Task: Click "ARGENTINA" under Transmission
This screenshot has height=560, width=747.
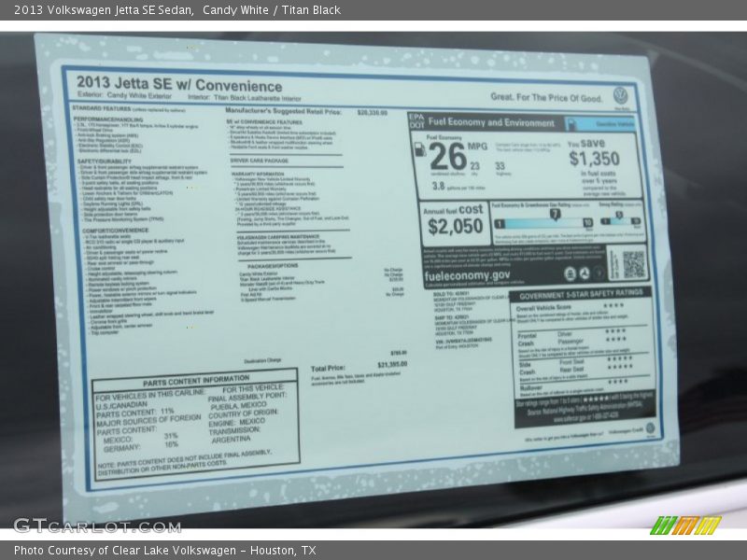Action: tap(231, 440)
